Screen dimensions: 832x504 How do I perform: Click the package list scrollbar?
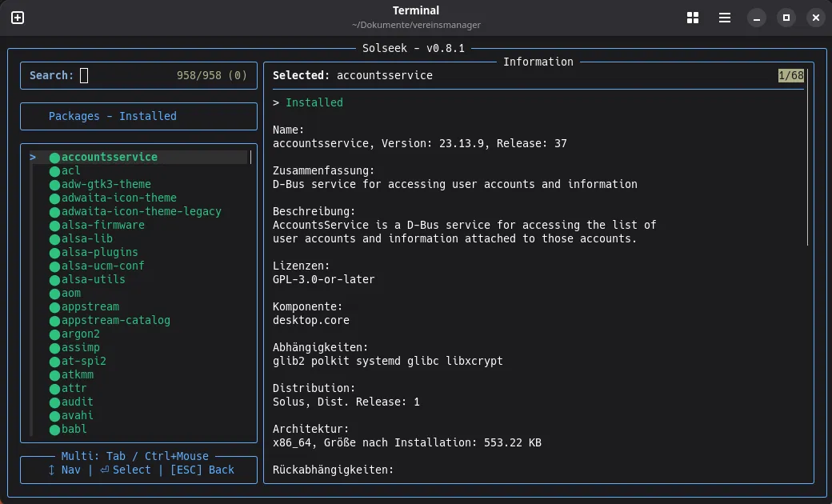coord(251,158)
